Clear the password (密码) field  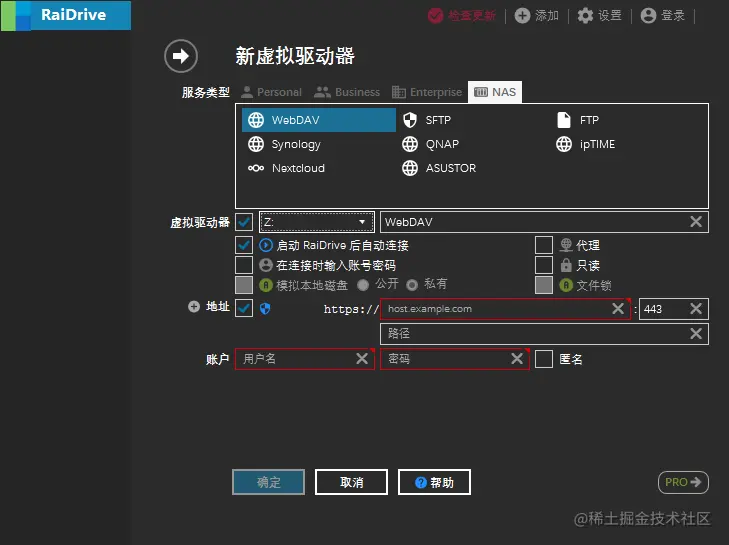[517, 359]
